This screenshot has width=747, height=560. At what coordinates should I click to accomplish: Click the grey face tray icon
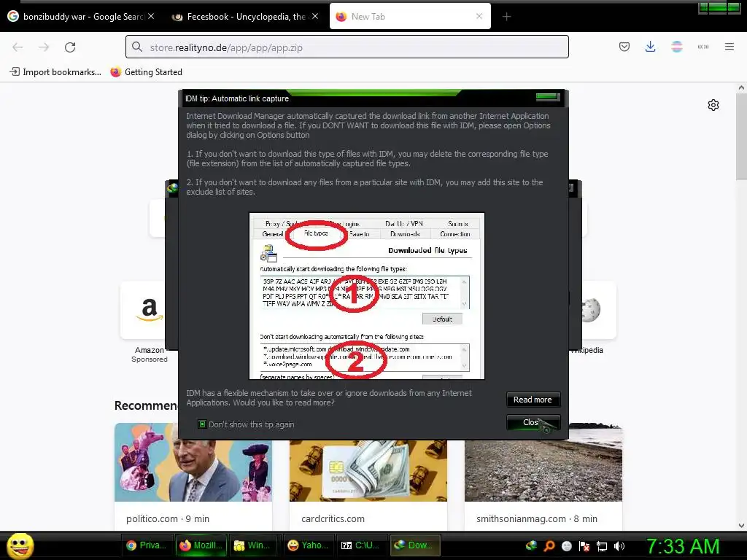pyautogui.click(x=566, y=545)
